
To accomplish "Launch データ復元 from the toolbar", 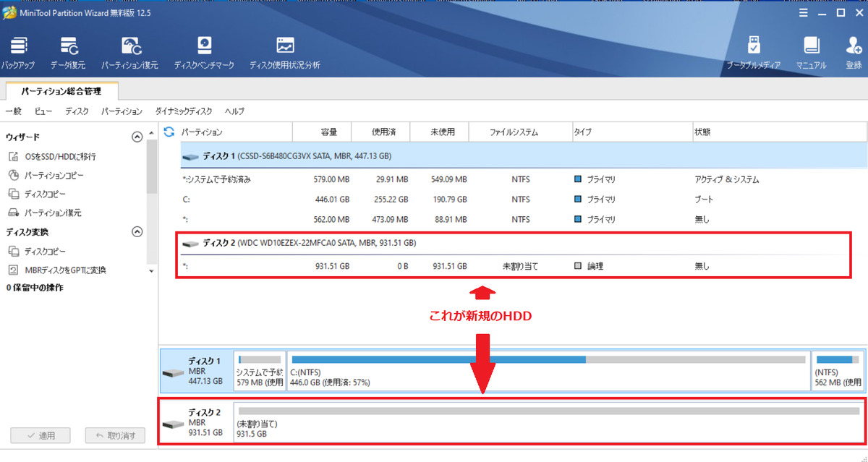I will [x=68, y=53].
